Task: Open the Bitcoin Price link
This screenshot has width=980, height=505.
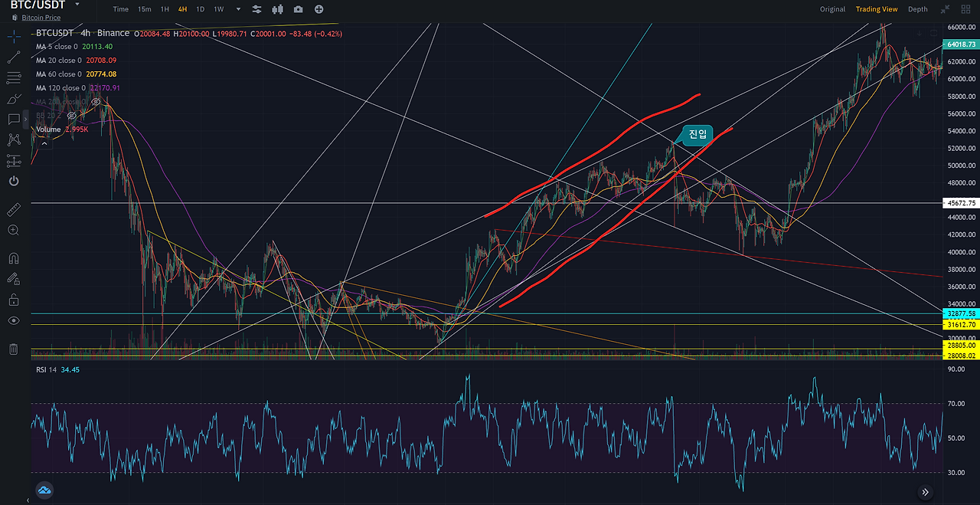Action: [41, 18]
